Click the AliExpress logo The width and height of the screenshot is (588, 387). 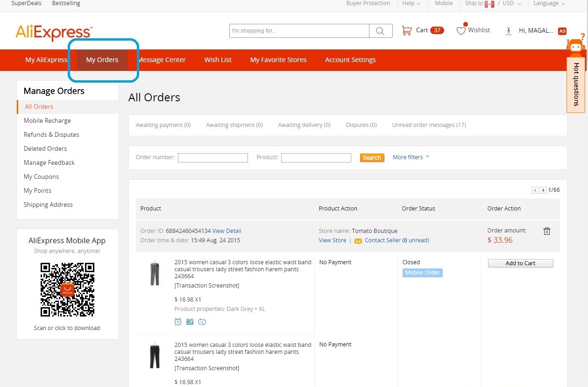pos(54,33)
